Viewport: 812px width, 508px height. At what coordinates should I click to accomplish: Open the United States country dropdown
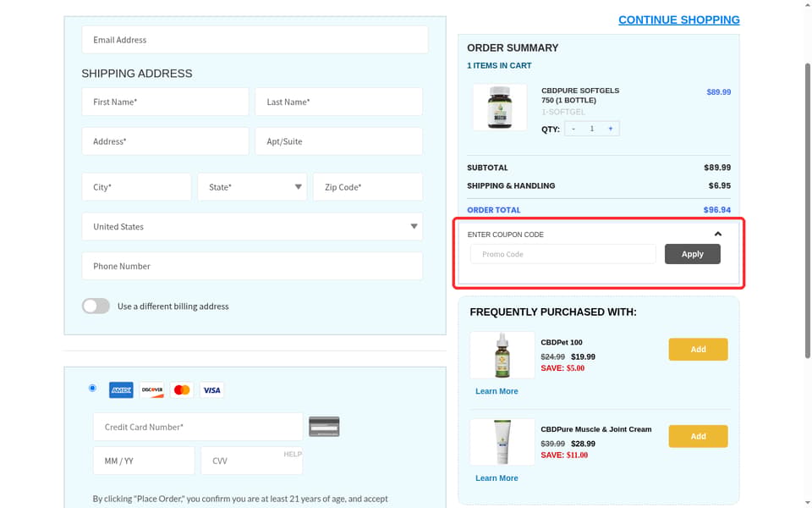252,227
